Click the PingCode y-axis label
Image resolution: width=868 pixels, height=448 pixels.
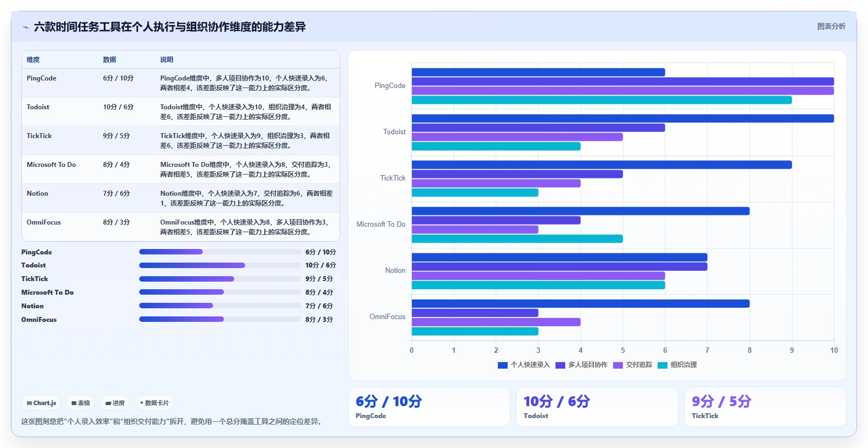(x=390, y=86)
